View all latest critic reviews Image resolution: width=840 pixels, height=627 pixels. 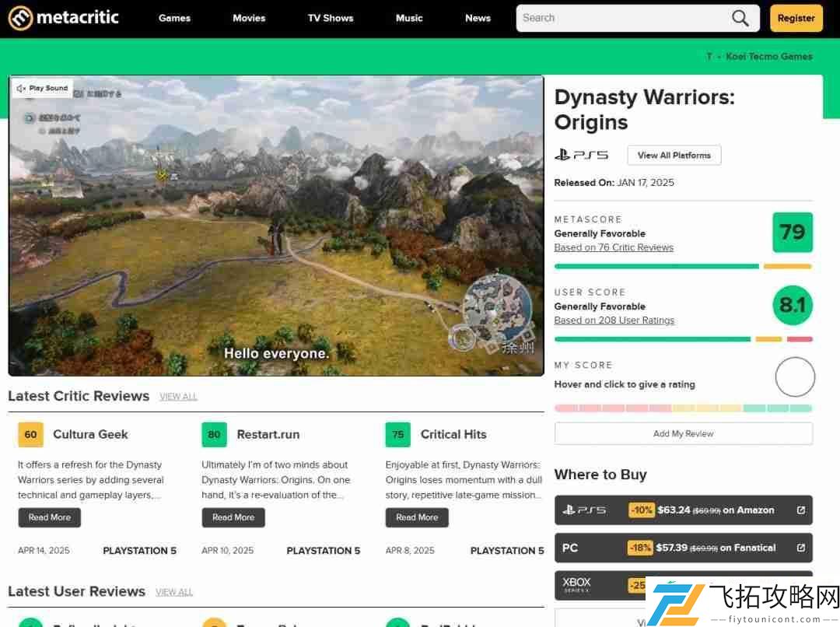pyautogui.click(x=178, y=397)
